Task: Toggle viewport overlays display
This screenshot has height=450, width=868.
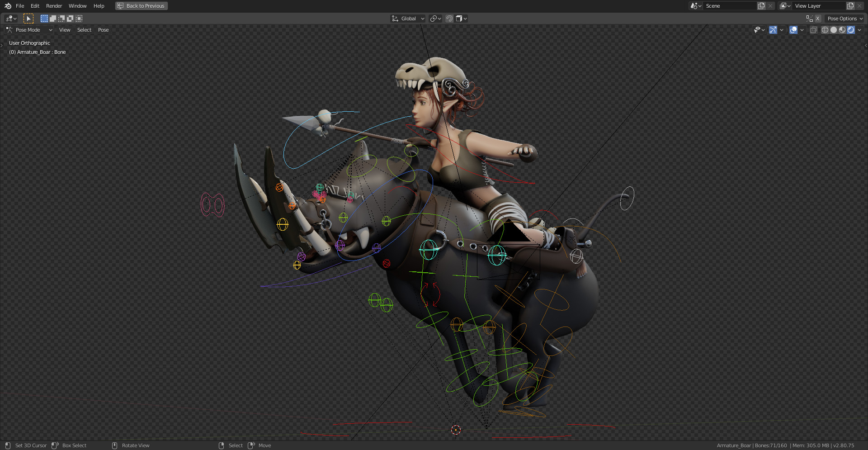Action: pos(793,30)
